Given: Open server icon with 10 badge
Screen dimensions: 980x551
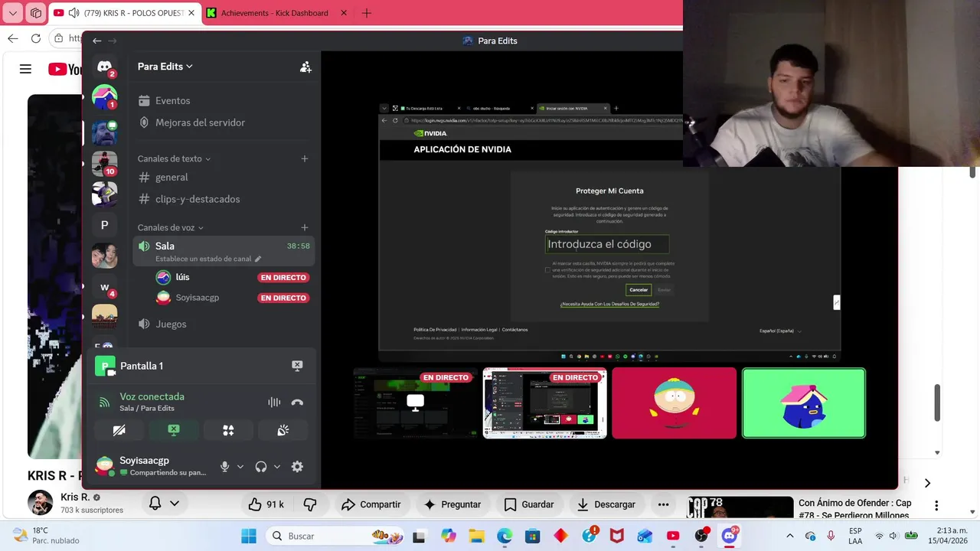Looking at the screenshot, I should point(105,163).
